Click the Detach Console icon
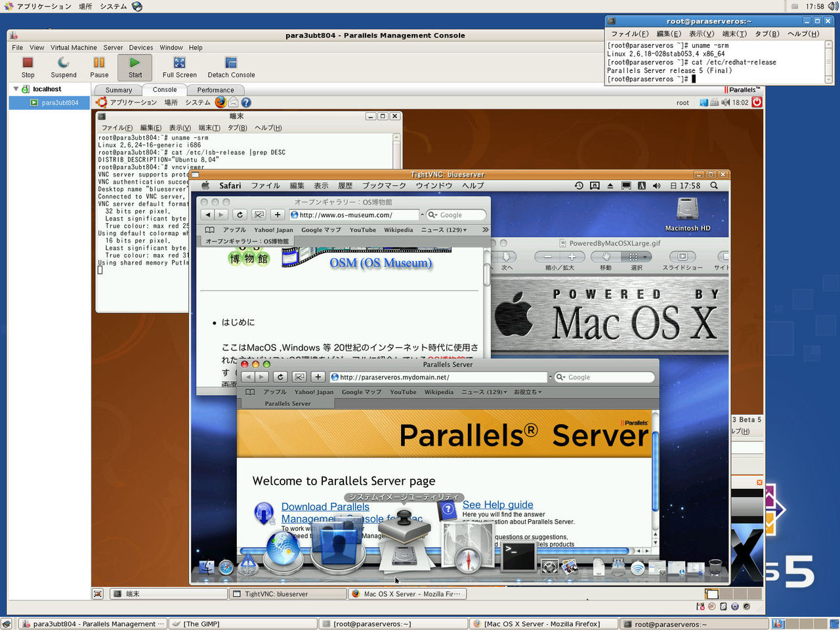The width and height of the screenshot is (840, 630). tap(231, 63)
